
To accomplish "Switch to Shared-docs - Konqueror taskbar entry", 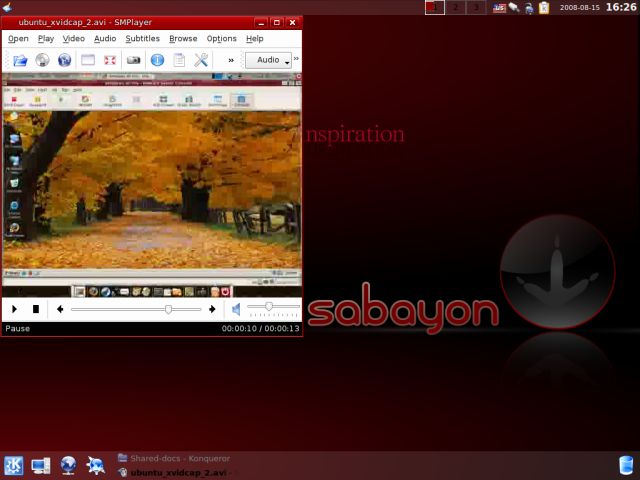I will pyautogui.click(x=174, y=458).
